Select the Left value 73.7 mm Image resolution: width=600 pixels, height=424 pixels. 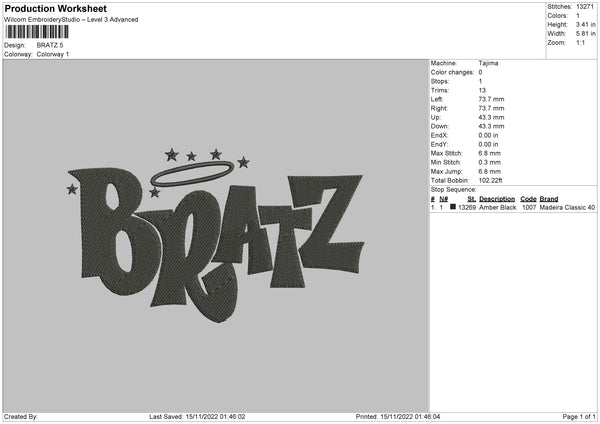[491, 99]
